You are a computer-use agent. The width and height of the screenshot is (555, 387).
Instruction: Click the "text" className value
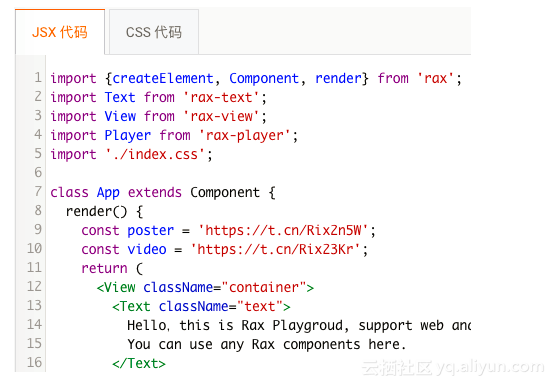click(x=260, y=307)
